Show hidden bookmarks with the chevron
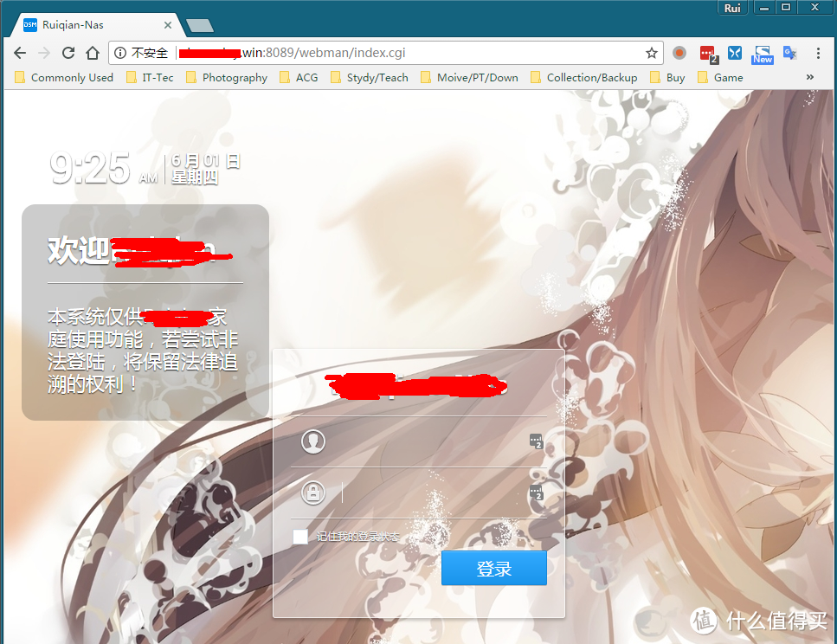 pyautogui.click(x=810, y=77)
